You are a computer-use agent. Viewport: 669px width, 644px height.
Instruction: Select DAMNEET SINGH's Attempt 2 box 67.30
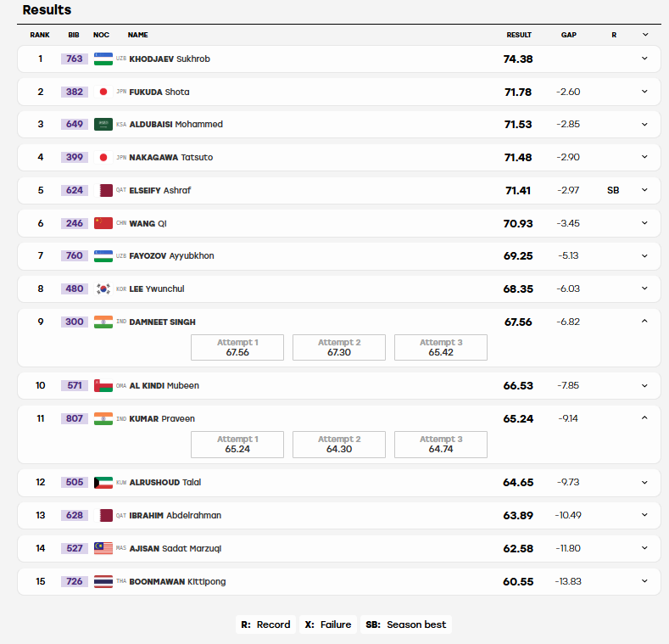point(339,348)
